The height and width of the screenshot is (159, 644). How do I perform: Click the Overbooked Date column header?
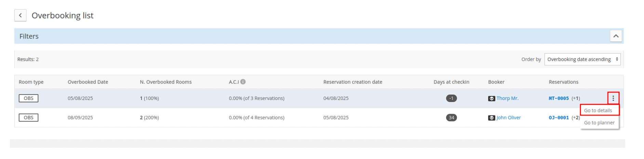pyautogui.click(x=88, y=82)
